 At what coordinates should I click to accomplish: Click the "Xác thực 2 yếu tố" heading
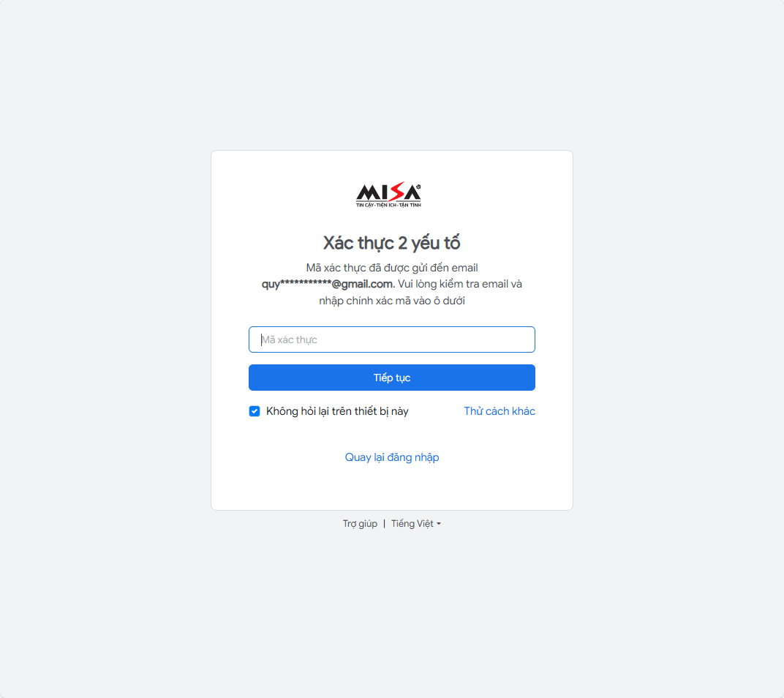(x=392, y=243)
